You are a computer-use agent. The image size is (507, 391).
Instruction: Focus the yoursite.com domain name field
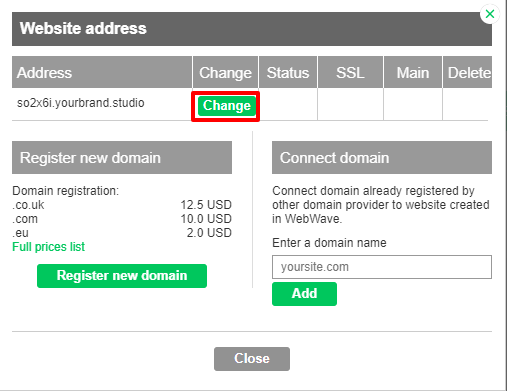(382, 267)
